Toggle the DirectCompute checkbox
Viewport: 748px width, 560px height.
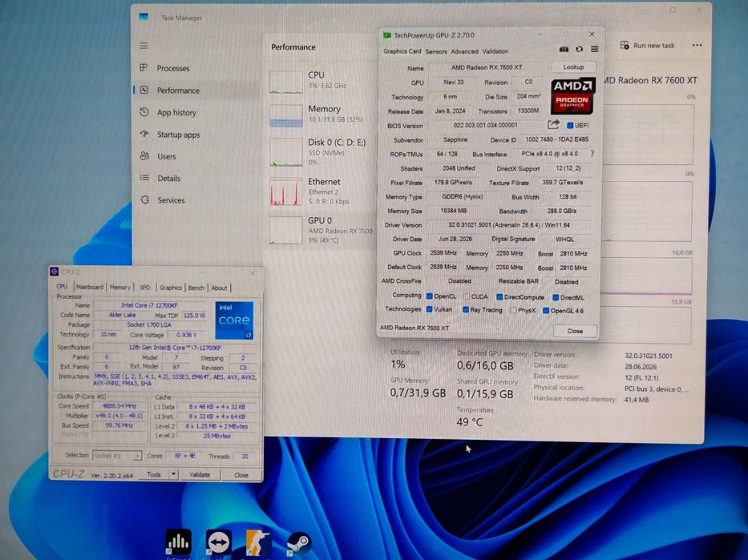pos(499,297)
